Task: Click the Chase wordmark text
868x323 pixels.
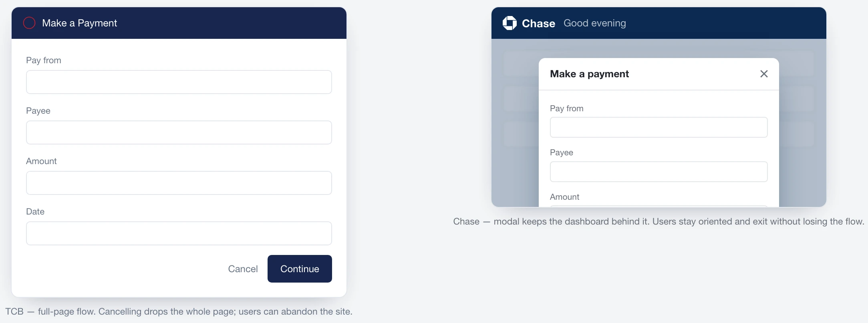Action: coord(538,24)
